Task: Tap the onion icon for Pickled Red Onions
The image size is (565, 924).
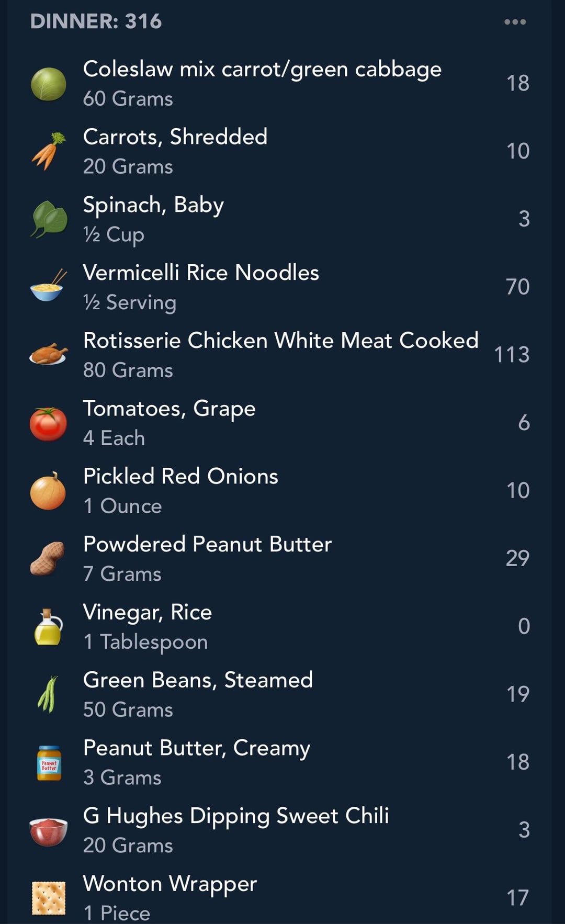Action: click(x=48, y=491)
